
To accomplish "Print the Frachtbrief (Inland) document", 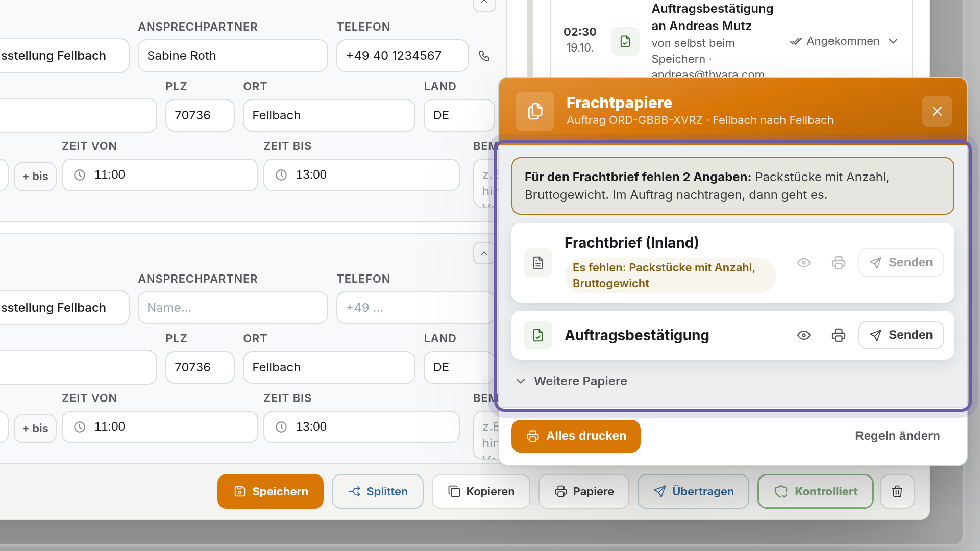I will coord(838,263).
